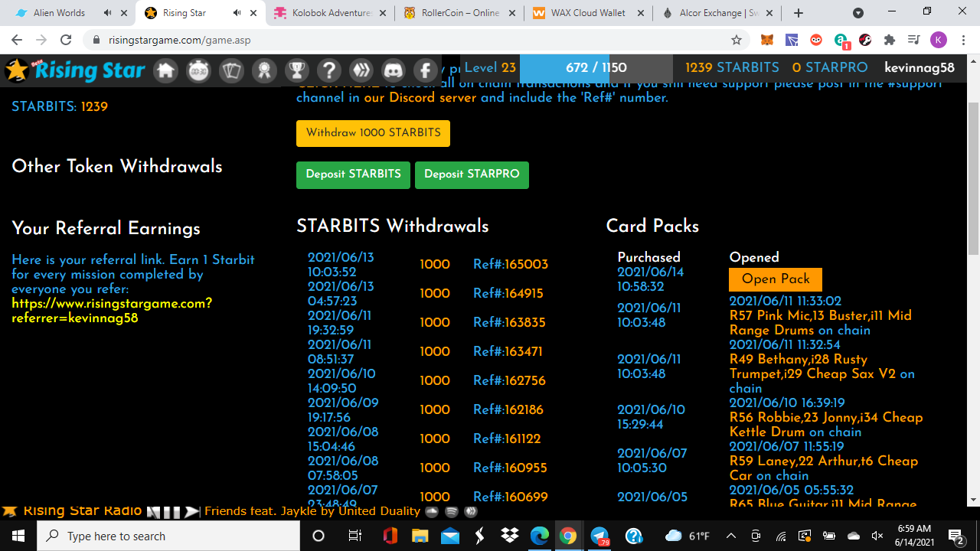Click withdrawal Ref#:163835
The image size is (980, 551).
(508, 323)
